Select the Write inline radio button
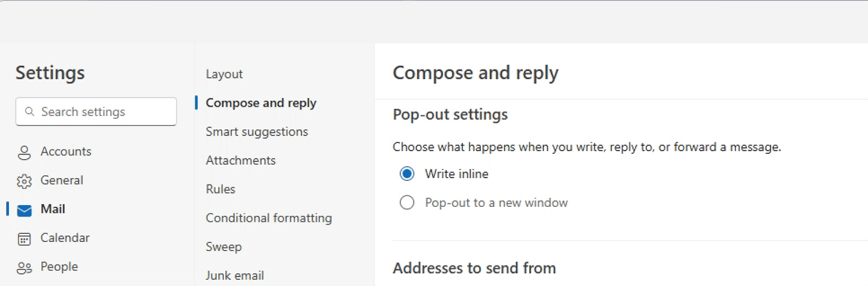 coord(407,174)
